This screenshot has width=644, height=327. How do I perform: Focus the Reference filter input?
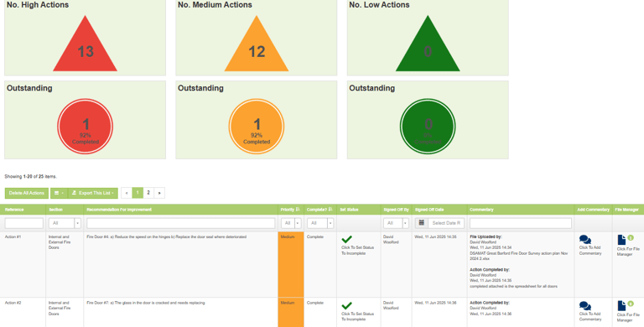tap(23, 223)
